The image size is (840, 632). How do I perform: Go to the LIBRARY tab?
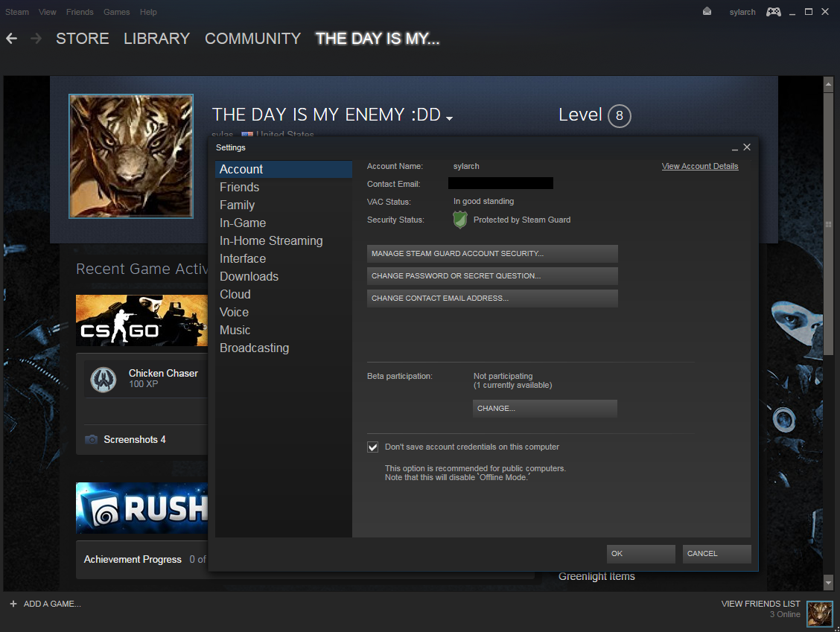click(157, 39)
